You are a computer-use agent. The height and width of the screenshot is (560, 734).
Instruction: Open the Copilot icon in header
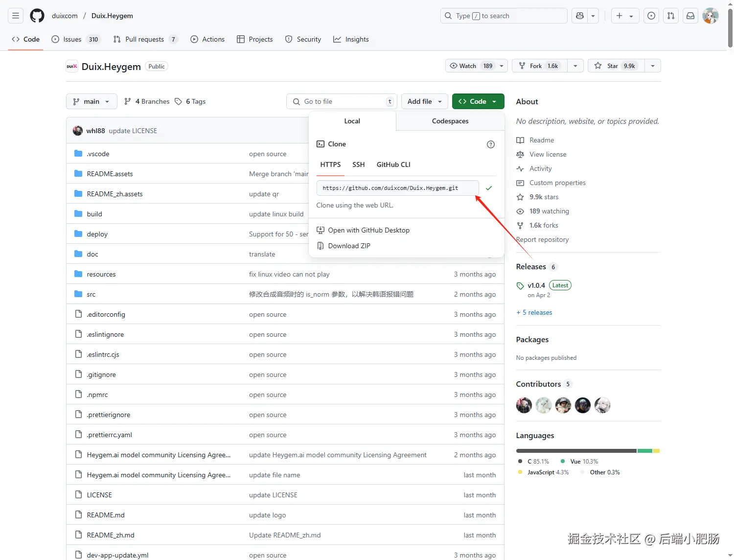tap(580, 16)
